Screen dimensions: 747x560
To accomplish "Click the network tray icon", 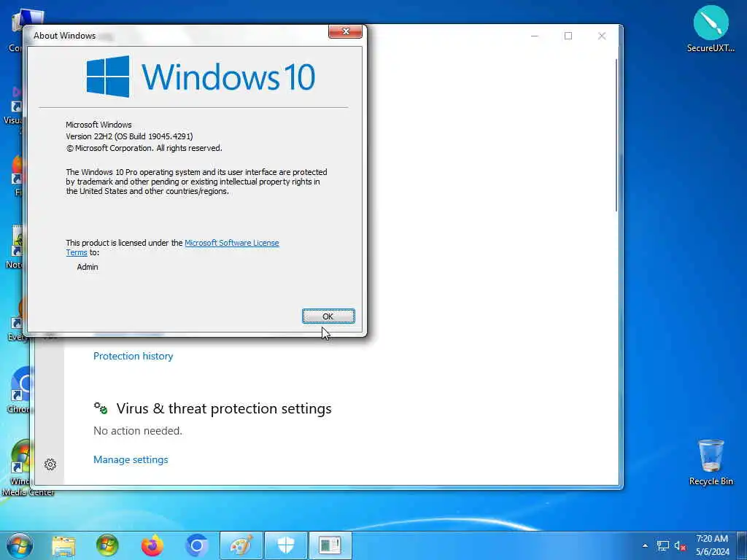I will [662, 545].
